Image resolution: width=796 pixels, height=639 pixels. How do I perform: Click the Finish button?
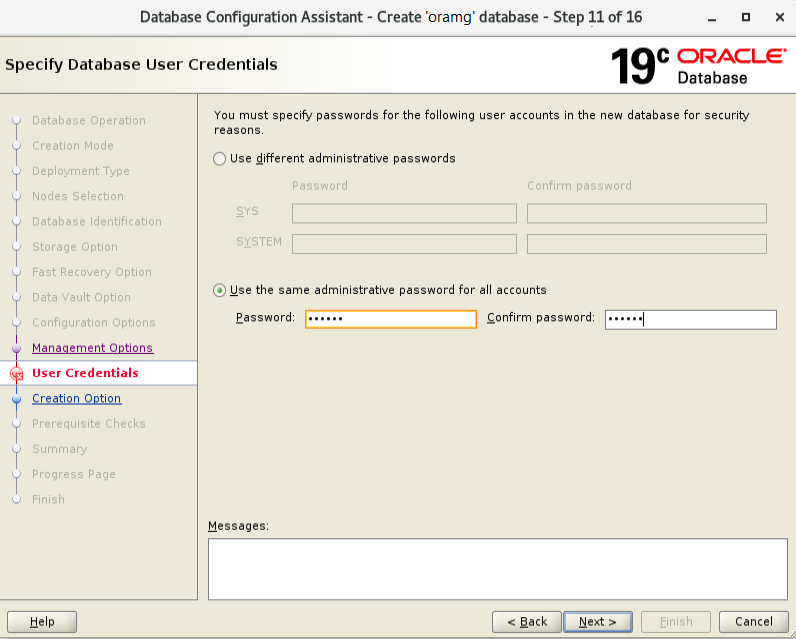676,622
